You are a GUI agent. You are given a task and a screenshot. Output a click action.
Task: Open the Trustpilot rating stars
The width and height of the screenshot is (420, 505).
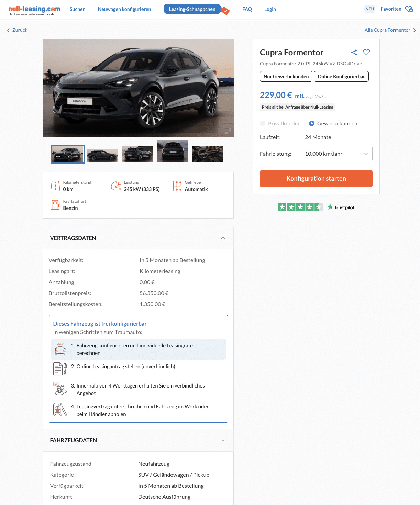(300, 207)
